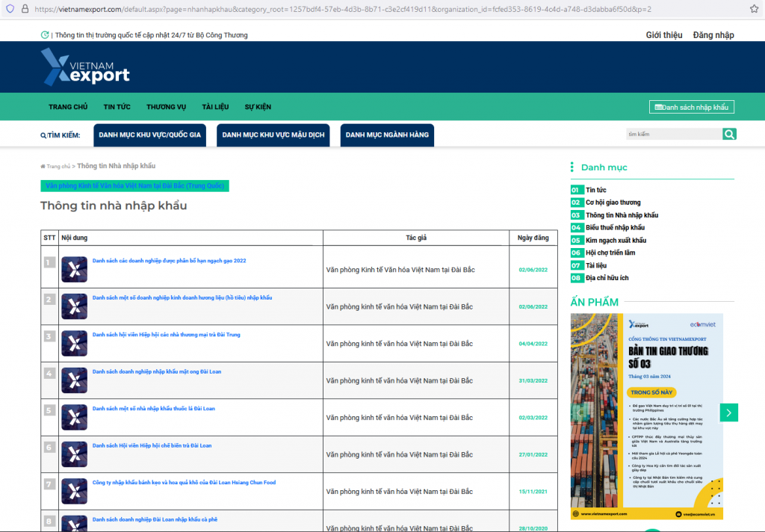765x532 pixels.
Task: Click the next arrow on publication carousel
Action: 729,412
